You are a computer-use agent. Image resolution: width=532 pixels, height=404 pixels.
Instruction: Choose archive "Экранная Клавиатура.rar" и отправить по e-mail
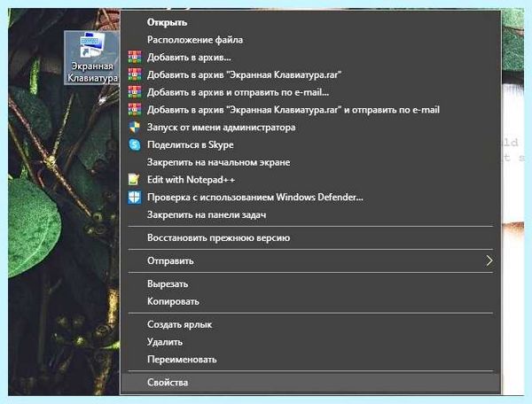click(x=310, y=110)
